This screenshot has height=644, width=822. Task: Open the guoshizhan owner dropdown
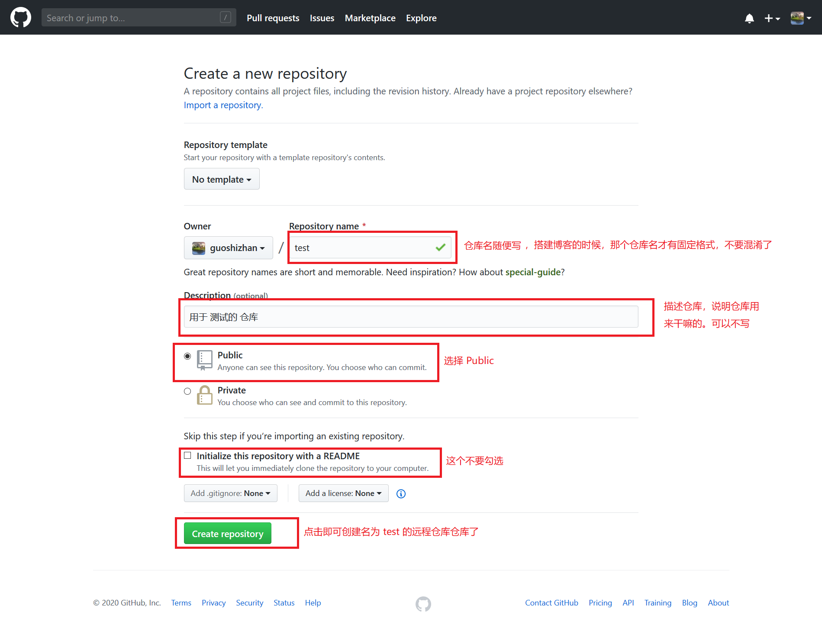click(x=229, y=248)
